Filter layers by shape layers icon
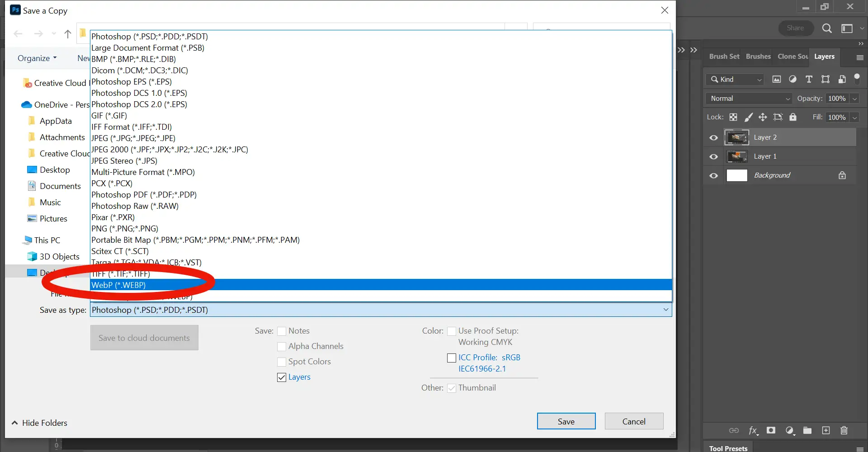 click(x=826, y=79)
